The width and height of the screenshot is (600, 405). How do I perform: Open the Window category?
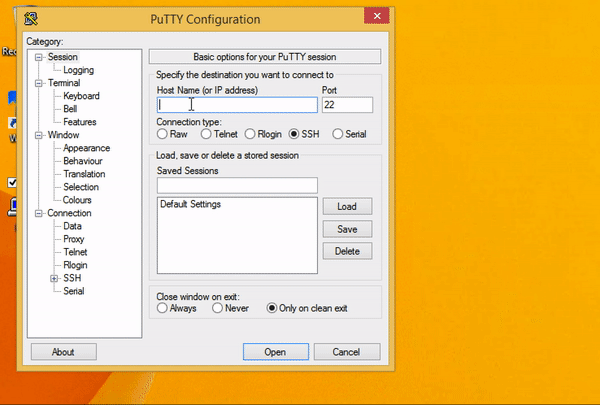pyautogui.click(x=64, y=135)
